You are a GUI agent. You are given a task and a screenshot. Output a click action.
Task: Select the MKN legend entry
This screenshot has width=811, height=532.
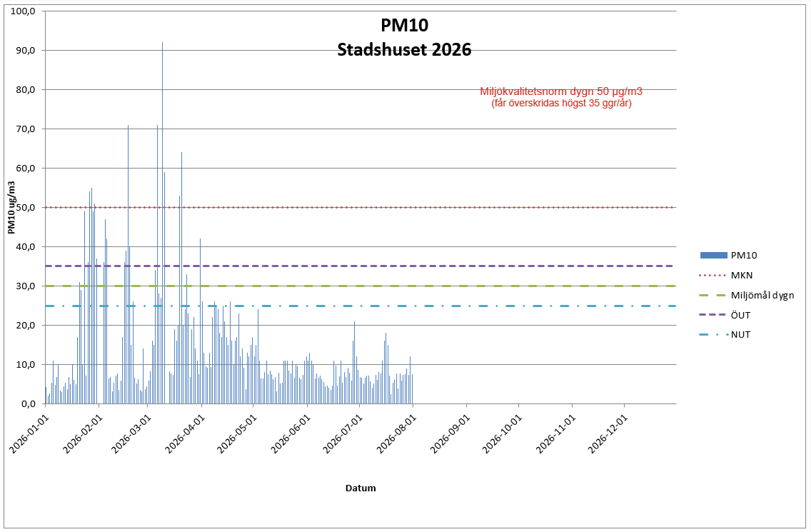tap(725, 276)
